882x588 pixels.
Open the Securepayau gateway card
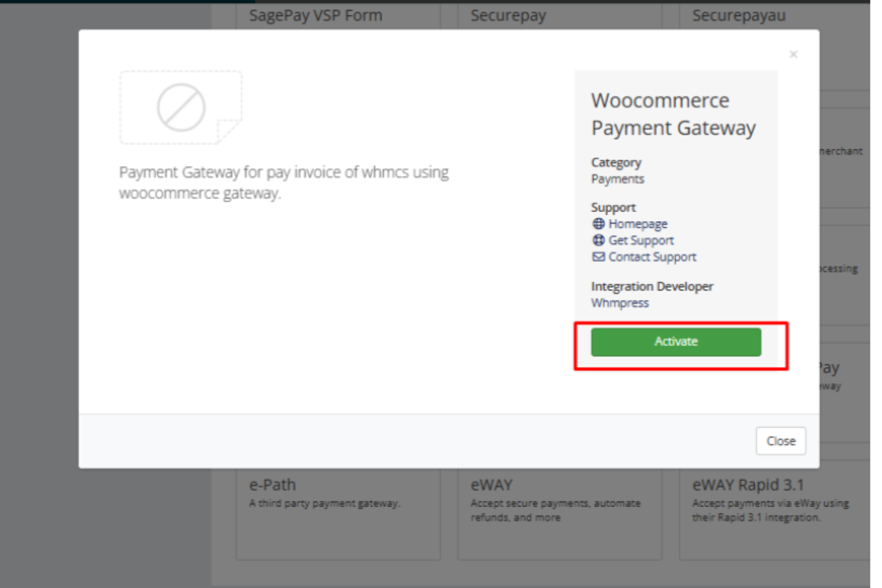(x=739, y=16)
